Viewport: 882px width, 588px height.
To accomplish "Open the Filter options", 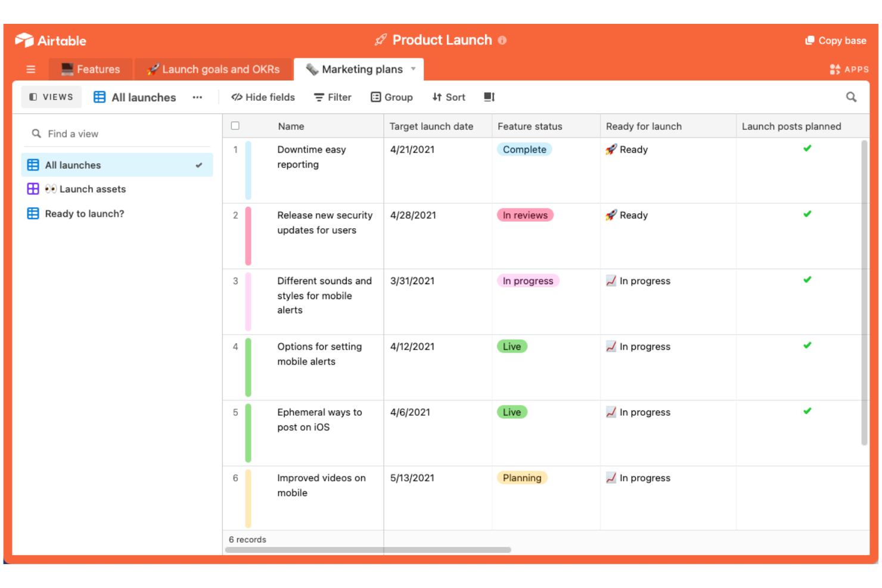I will coord(332,97).
